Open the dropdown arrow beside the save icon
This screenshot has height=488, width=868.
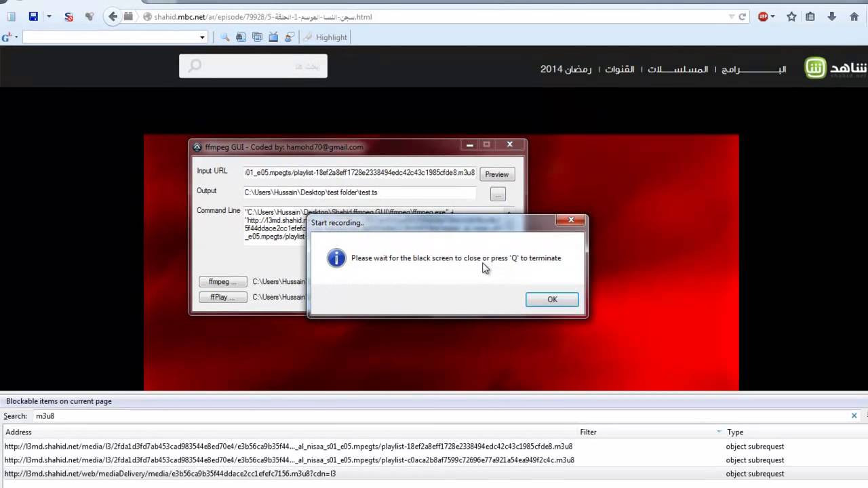tap(49, 16)
